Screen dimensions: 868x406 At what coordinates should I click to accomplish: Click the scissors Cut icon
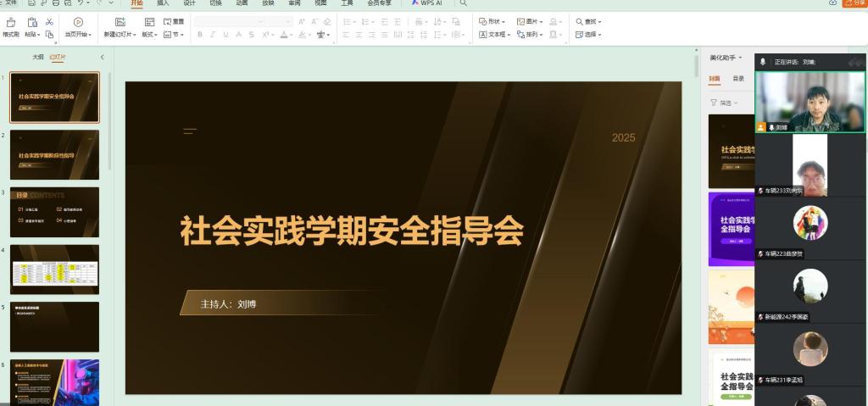point(49,22)
